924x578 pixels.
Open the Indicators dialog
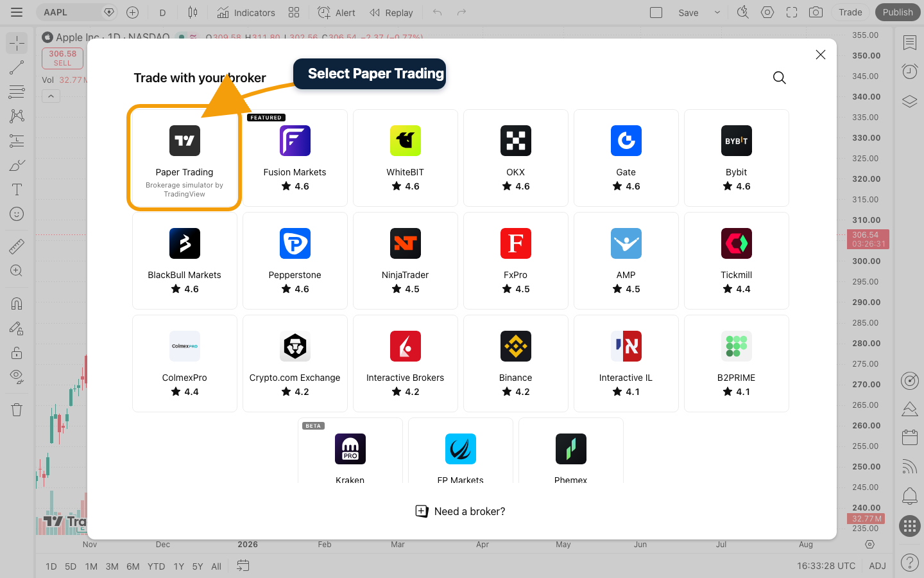point(246,12)
